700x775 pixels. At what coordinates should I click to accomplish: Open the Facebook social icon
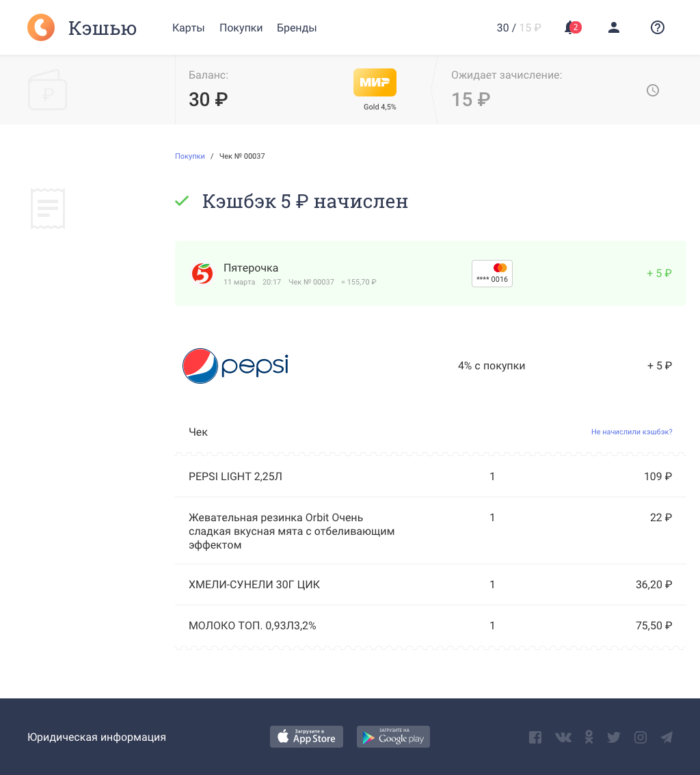click(x=535, y=737)
